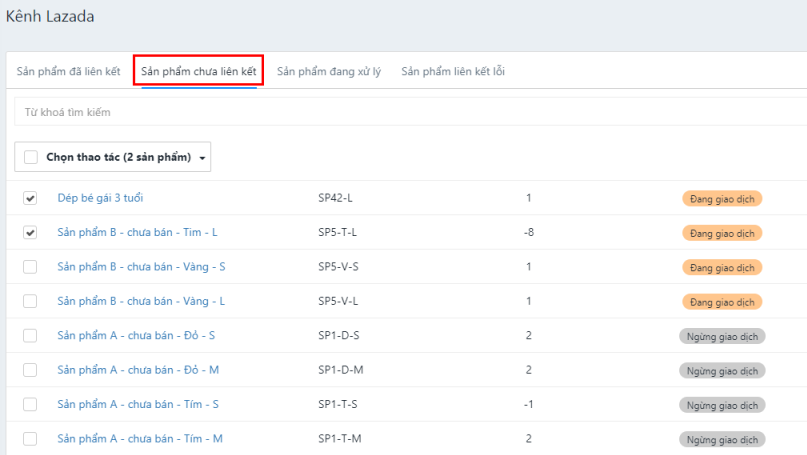Click the SKU text 'SP1-D-M'
This screenshot has width=807, height=455.
coord(341,370)
